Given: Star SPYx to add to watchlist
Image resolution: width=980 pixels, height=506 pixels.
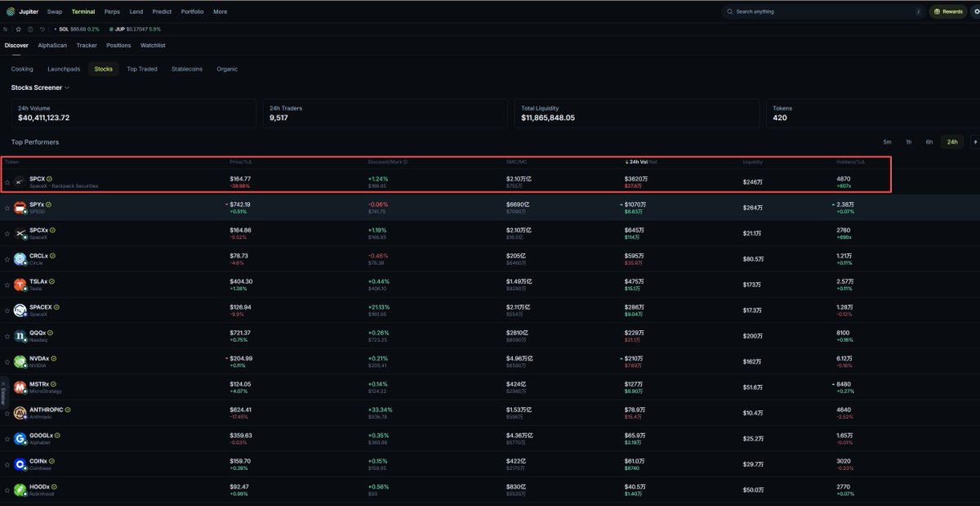Looking at the screenshot, I should tap(7, 208).
